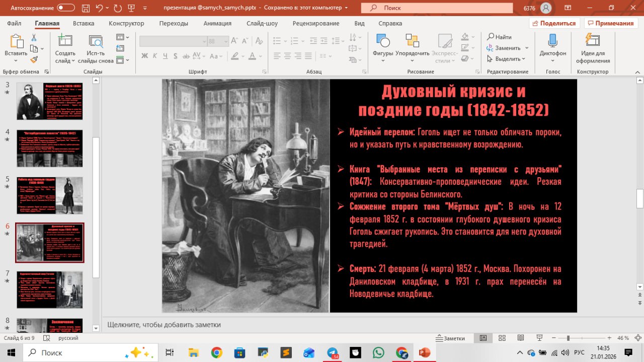This screenshot has height=362, width=644.
Task: Click the Copy icon in clipboard group
Action: coord(33,49)
